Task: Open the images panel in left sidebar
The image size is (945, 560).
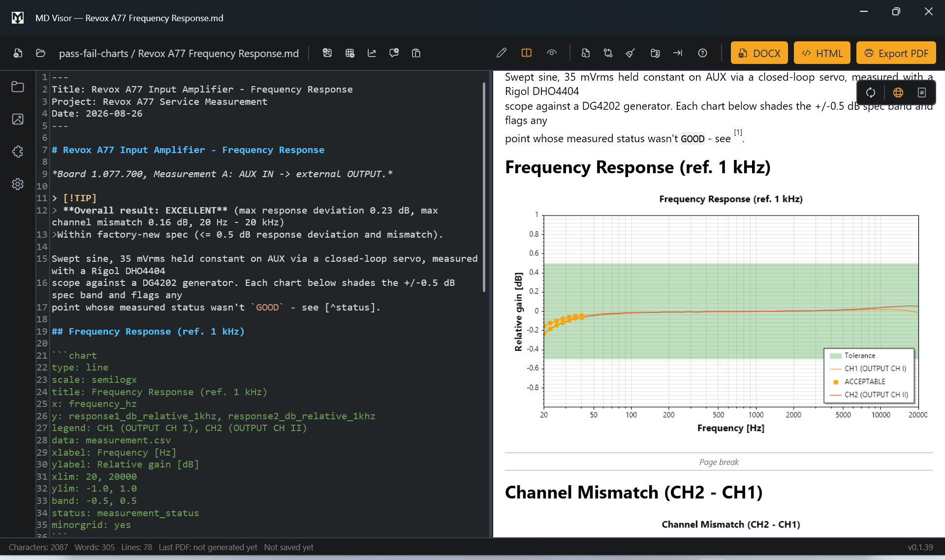Action: click(x=18, y=119)
